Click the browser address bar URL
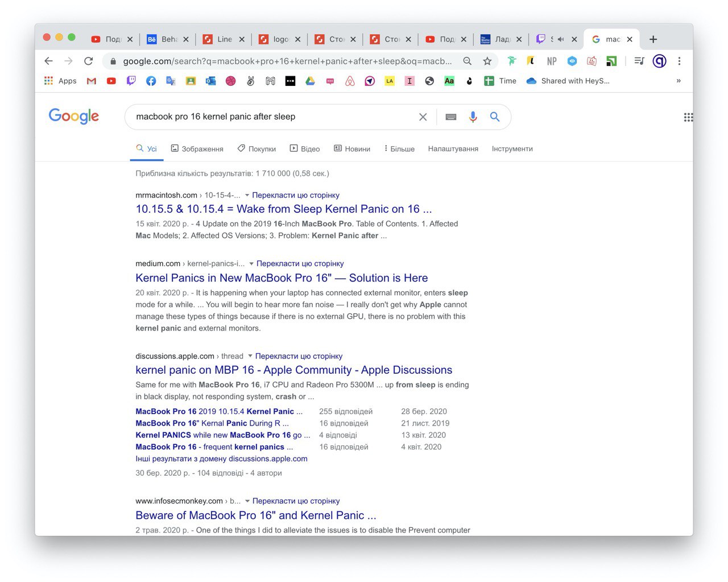This screenshot has height=582, width=728. coord(287,61)
